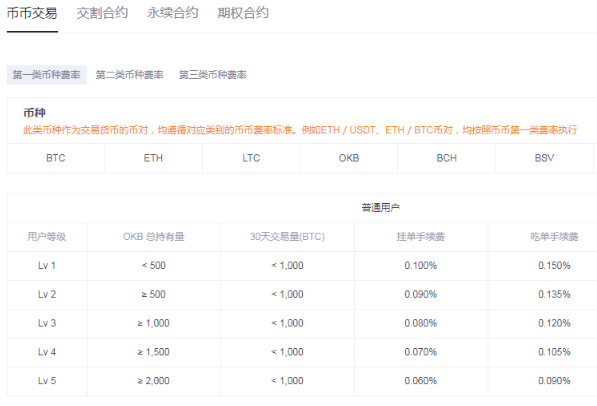Click the ≥ 500 OKB holding cell

click(x=153, y=294)
